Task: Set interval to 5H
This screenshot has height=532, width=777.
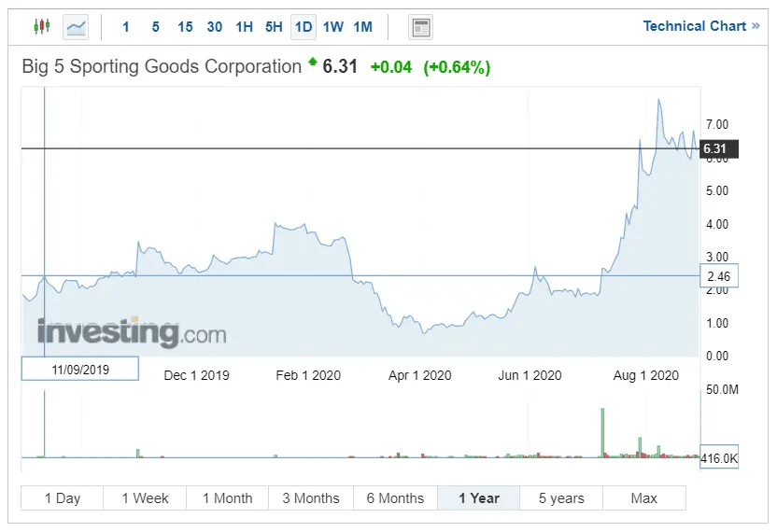Action: click(x=274, y=27)
